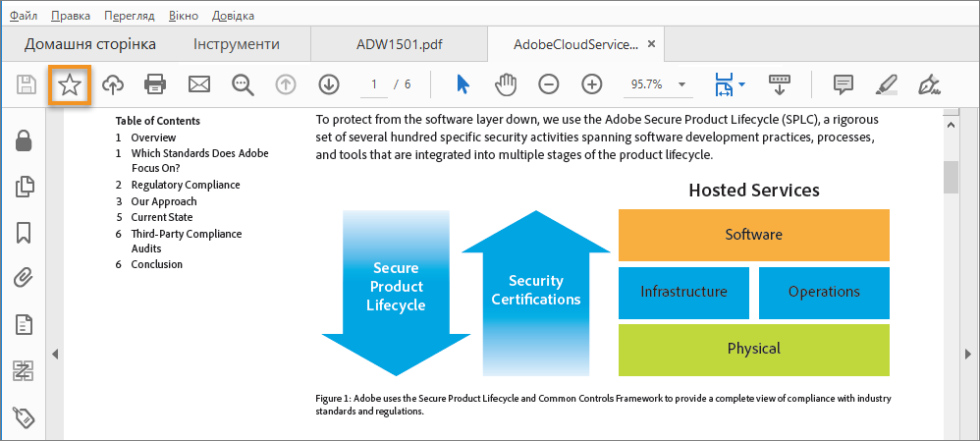The image size is (980, 441).
Task: Click the blue 'Operations' box
Action: pos(824,293)
